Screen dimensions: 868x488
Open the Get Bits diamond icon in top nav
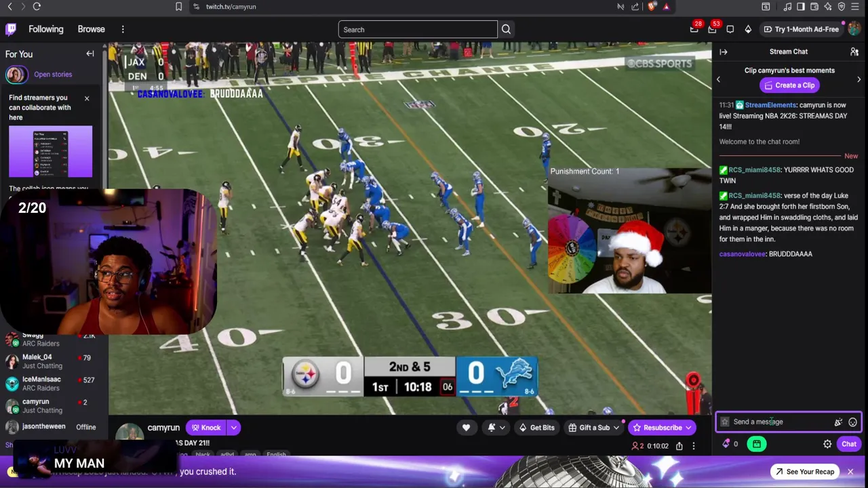click(748, 29)
